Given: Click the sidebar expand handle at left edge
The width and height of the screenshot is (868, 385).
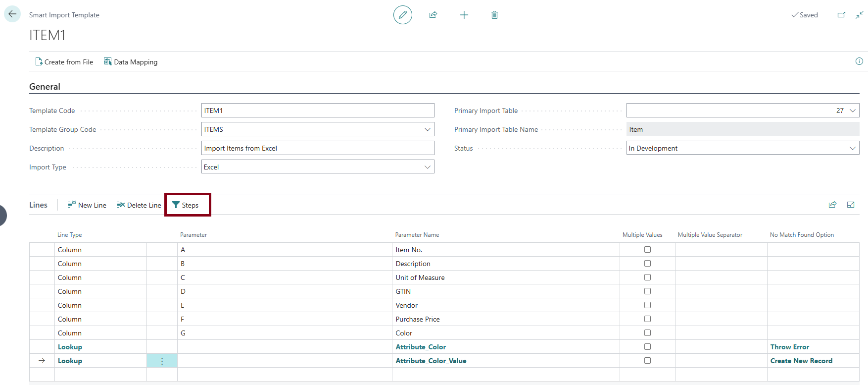Looking at the screenshot, I should click(x=3, y=215).
